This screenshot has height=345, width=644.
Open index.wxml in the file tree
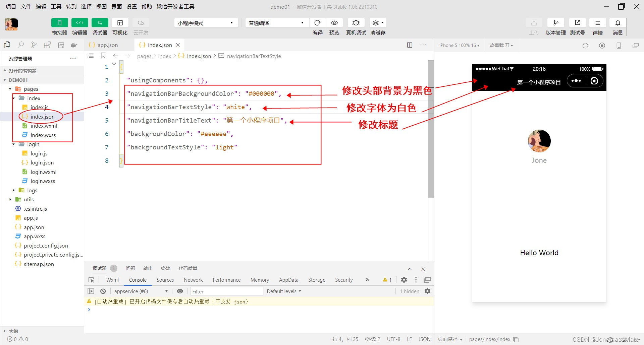[x=44, y=126]
